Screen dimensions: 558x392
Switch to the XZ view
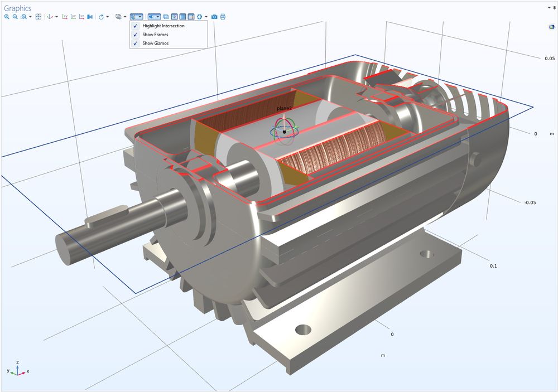(83, 17)
